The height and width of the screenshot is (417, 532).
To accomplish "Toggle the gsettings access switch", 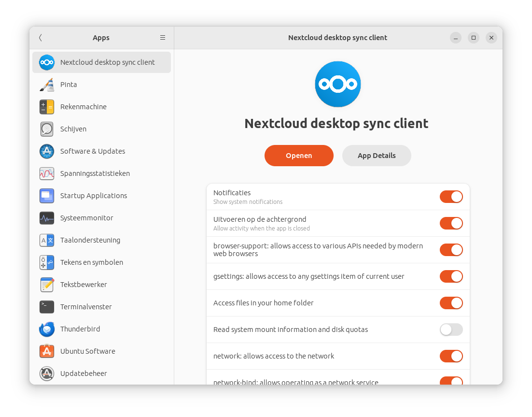I will click(451, 276).
